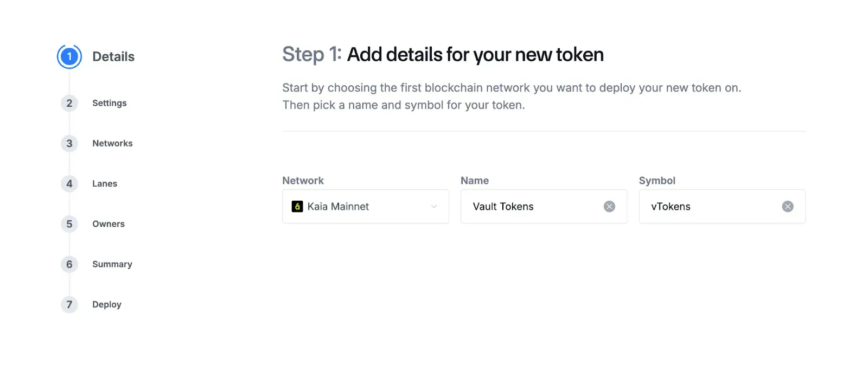The image size is (868, 390).
Task: Jump to the Summary step
Action: (112, 264)
